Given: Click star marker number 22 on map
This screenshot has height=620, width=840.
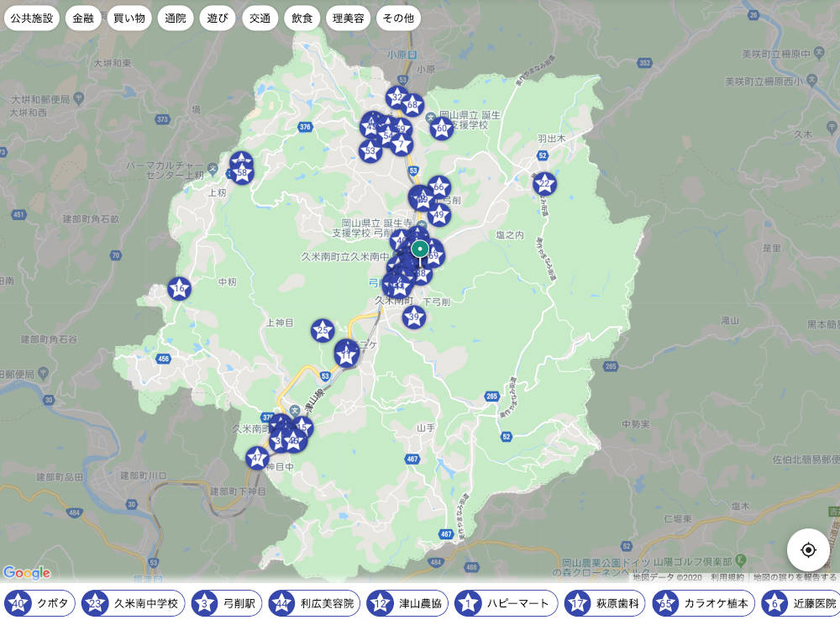Looking at the screenshot, I should point(544,184).
